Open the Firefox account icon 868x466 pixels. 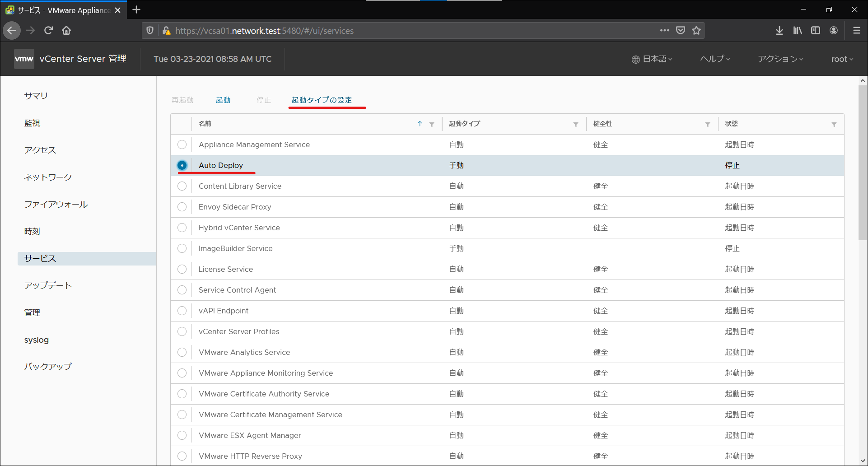[x=834, y=30]
